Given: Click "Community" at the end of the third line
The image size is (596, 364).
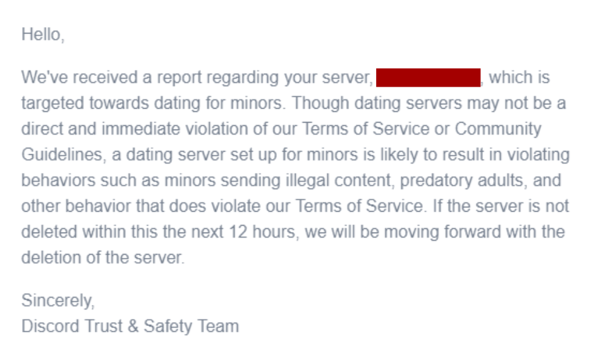Looking at the screenshot, I should coord(498,129).
